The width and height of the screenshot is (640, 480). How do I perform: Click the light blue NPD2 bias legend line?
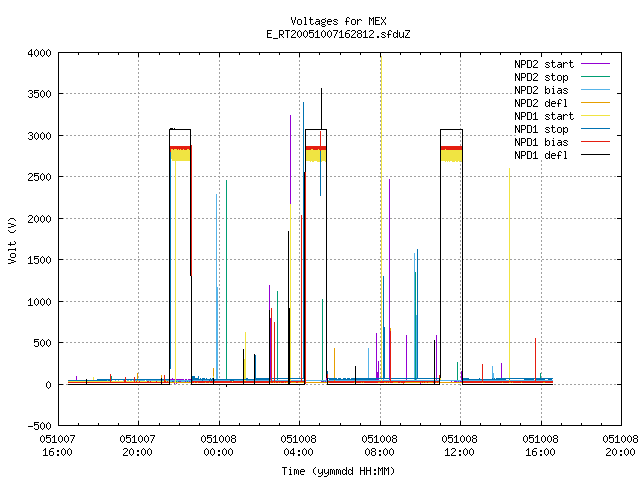coord(596,90)
